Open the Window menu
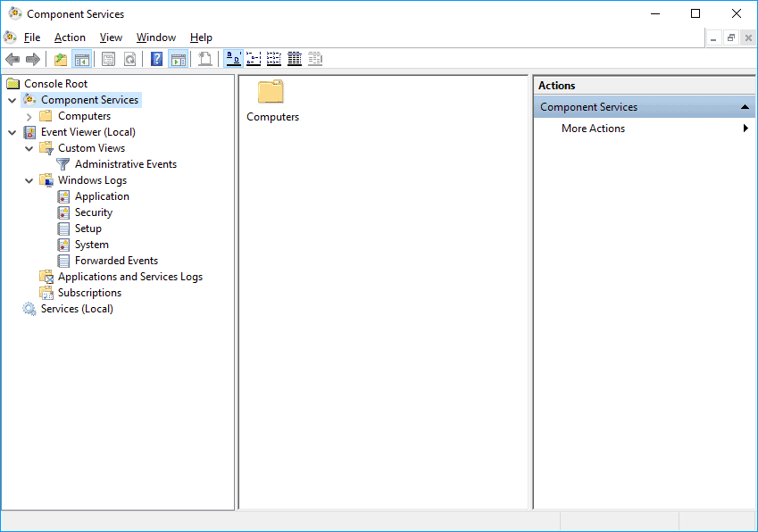758x532 pixels. pos(156,37)
